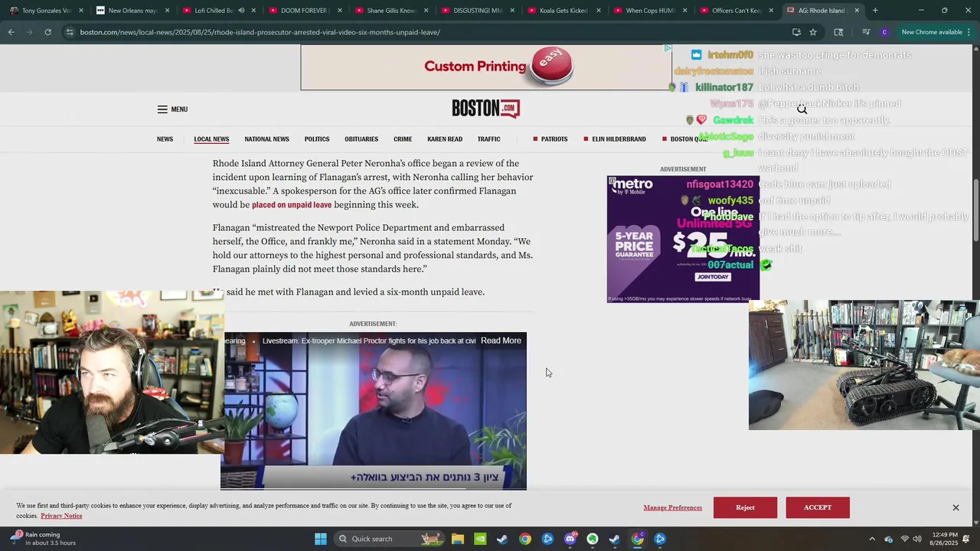
Task: Open NEWS section in site nav
Action: coord(165,139)
